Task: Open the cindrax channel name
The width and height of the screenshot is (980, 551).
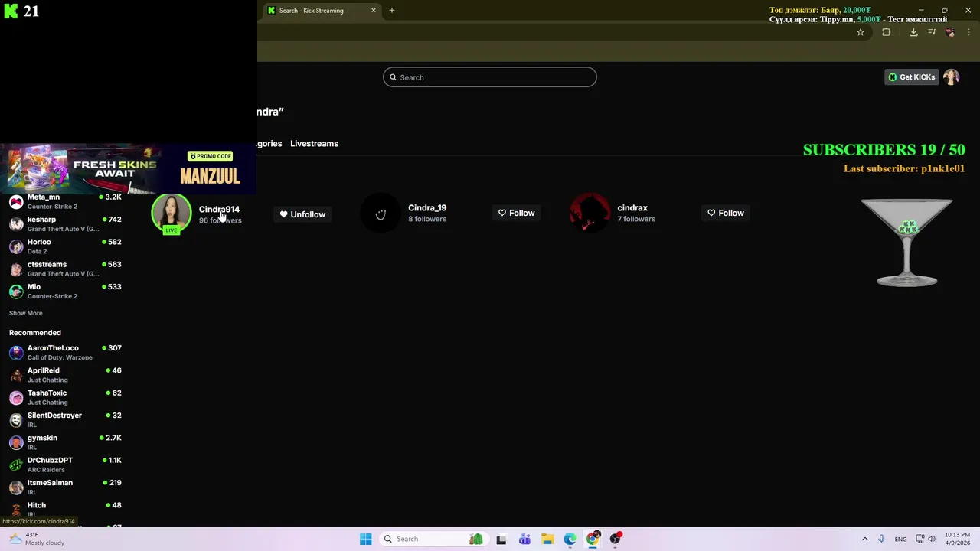Action: pyautogui.click(x=632, y=208)
